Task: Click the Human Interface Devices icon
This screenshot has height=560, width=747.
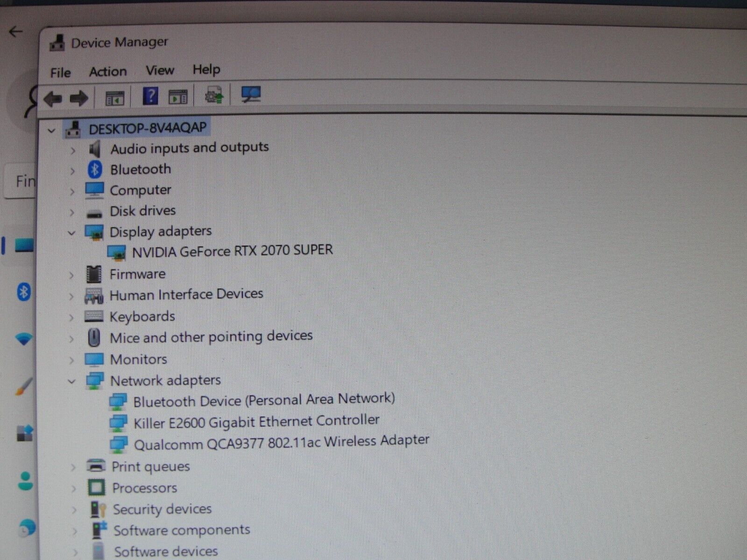Action: pos(94,295)
